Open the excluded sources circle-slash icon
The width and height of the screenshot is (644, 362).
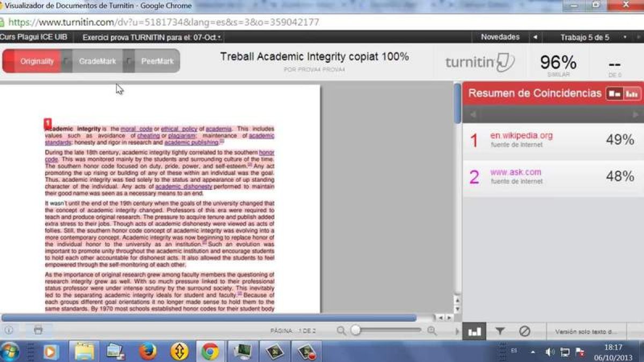pos(525,331)
